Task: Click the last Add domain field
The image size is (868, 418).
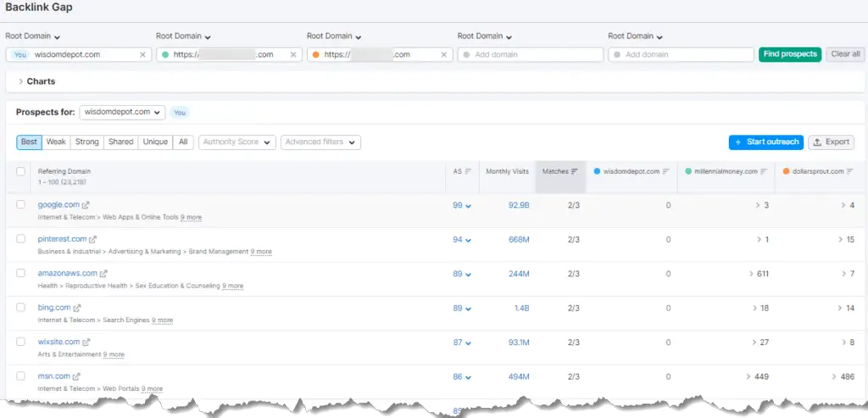Action: tap(681, 55)
